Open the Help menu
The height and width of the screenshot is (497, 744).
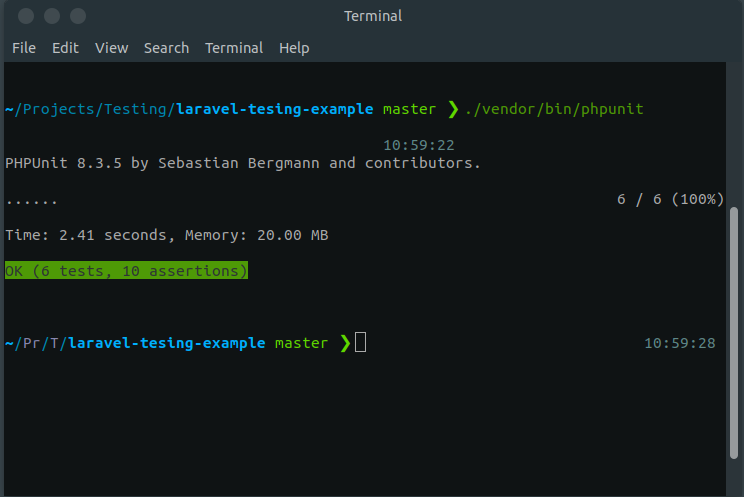click(294, 48)
